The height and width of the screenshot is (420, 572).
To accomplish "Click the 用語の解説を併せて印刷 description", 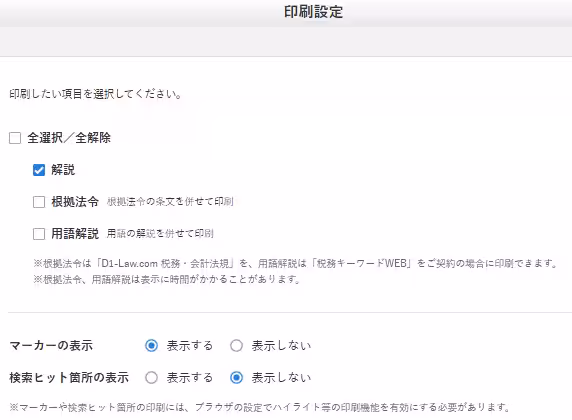I will 160,234.
